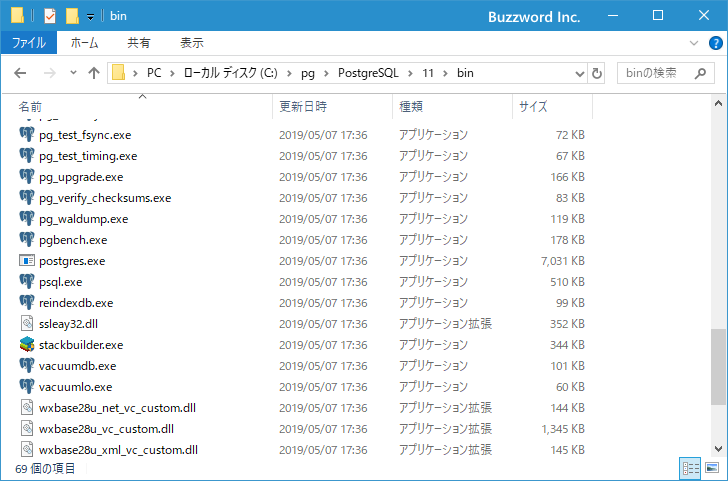This screenshot has width=728, height=481.
Task: Expand the ribbon with the chevron
Action: pos(696,43)
